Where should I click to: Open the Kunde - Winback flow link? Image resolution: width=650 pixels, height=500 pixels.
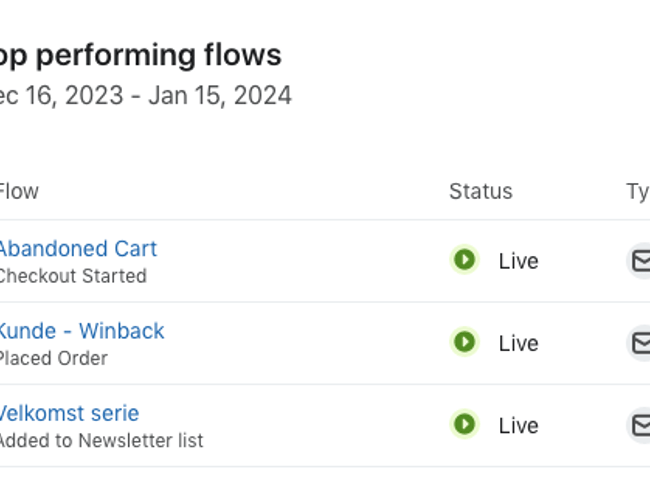[x=80, y=331]
